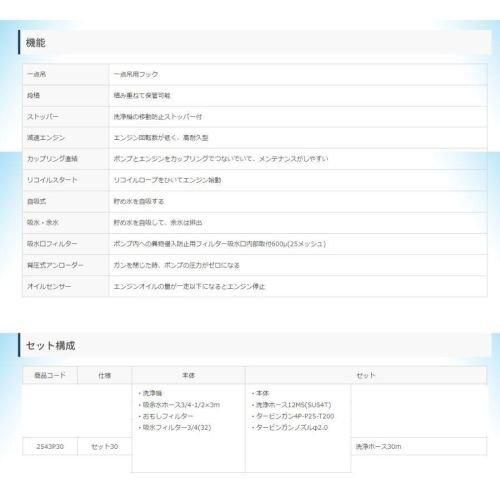Select the ストッパー row label
Viewport: 500px width, 500px height.
tap(43, 117)
